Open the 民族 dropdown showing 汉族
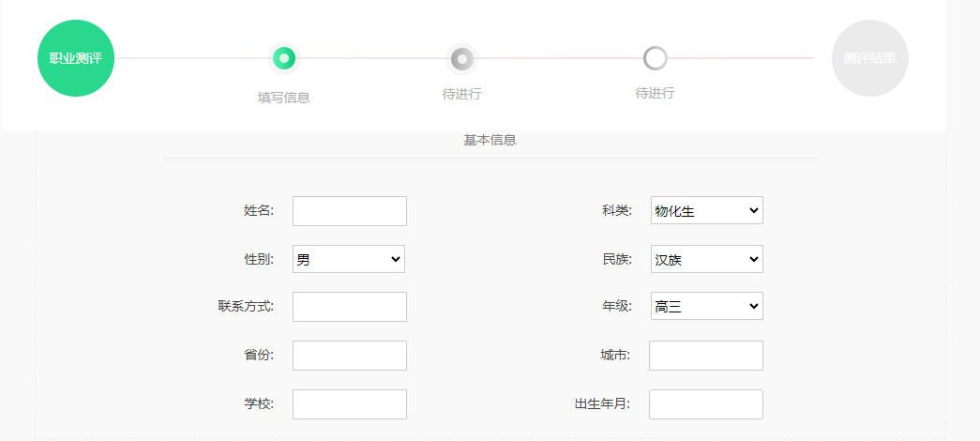The height and width of the screenshot is (441, 980). pos(707,259)
